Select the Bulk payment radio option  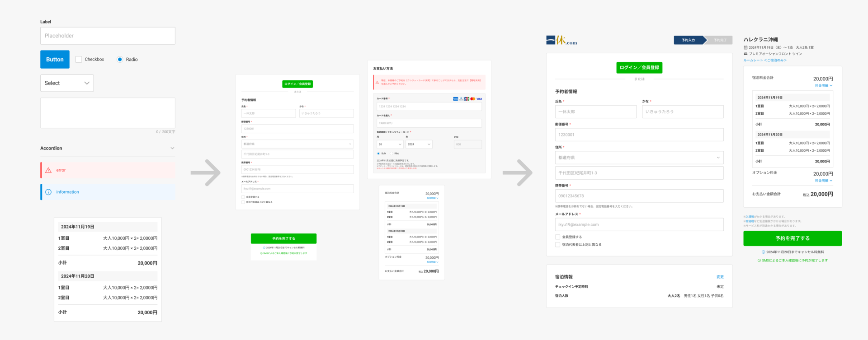[x=378, y=154]
